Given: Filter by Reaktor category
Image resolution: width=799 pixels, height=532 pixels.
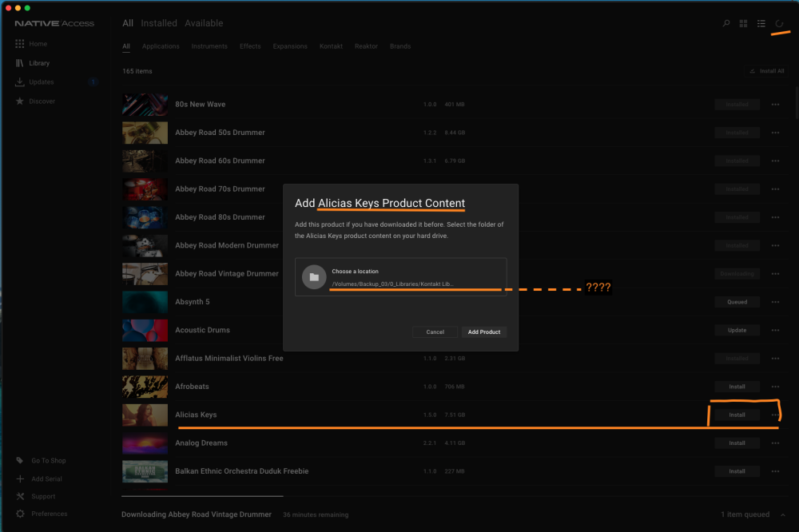Looking at the screenshot, I should [366, 46].
